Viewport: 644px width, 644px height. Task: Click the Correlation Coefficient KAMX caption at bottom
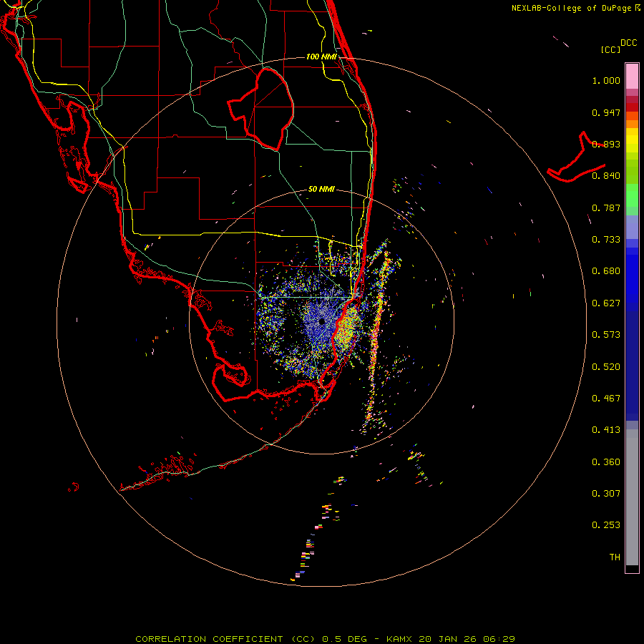pos(325,639)
